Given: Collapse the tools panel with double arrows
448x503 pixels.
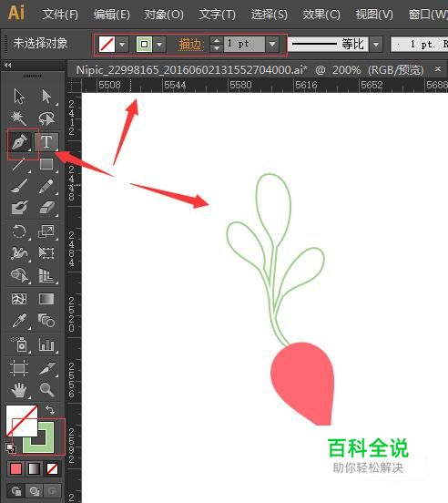Looking at the screenshot, I should [8, 65].
